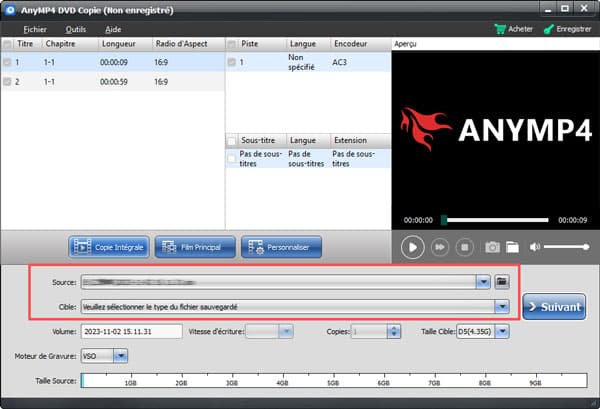The width and height of the screenshot is (600, 409).
Task: Select the Copie Intégrale mode button
Action: pyautogui.click(x=111, y=246)
